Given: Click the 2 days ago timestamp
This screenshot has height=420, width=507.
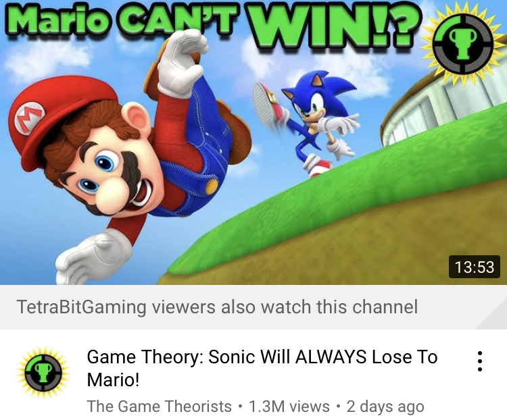Looking at the screenshot, I should coord(385,406).
